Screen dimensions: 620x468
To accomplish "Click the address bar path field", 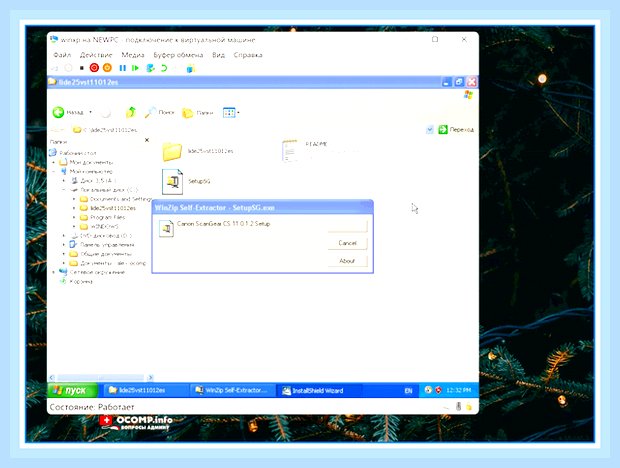I will tap(247, 130).
